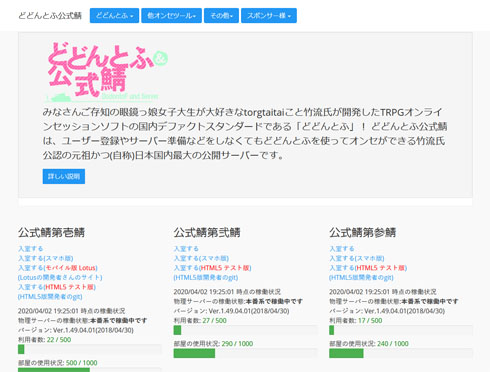This screenshot has width=490, height=372.
Task: Click the 利用者数 17 / 500 progress bar
Action: tap(401, 330)
